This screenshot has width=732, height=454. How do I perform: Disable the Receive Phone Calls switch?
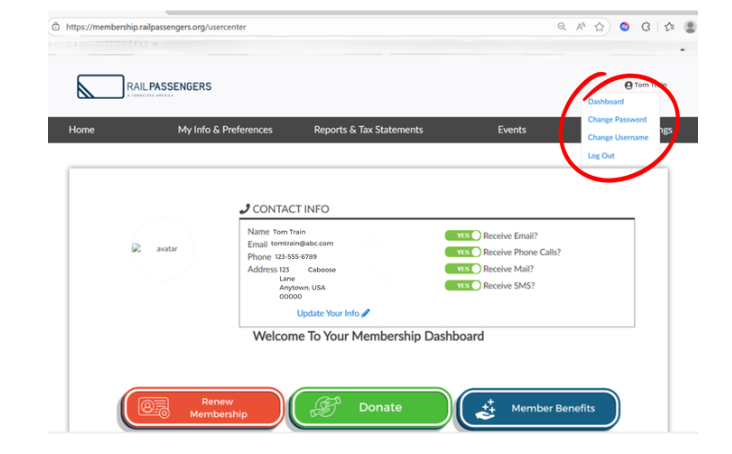click(x=463, y=252)
